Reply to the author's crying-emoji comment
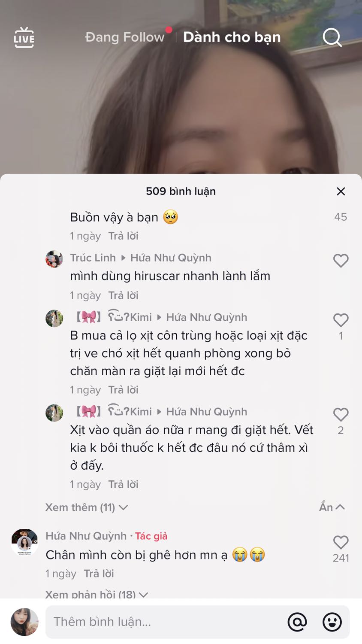 coord(99,574)
